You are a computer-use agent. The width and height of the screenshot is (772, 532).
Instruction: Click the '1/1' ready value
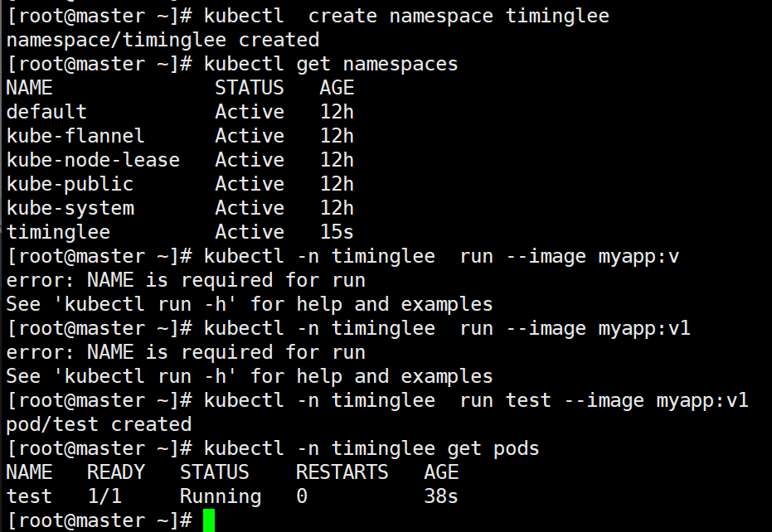[104, 496]
